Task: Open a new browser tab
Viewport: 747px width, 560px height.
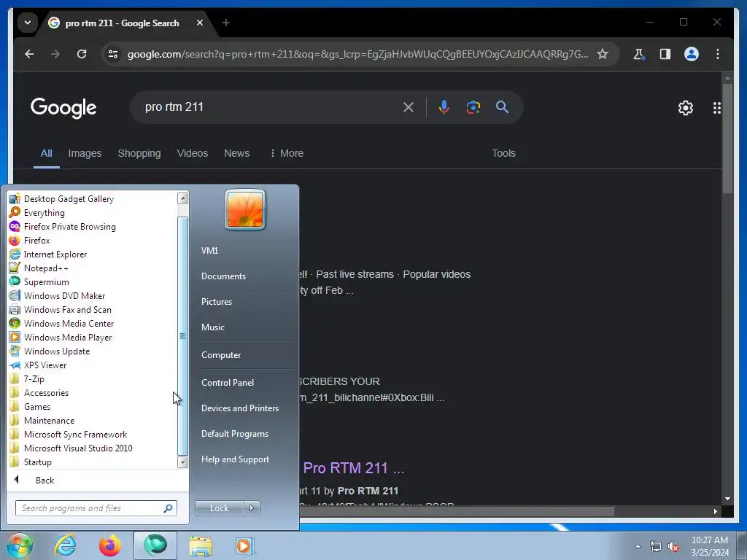Action: point(226,23)
